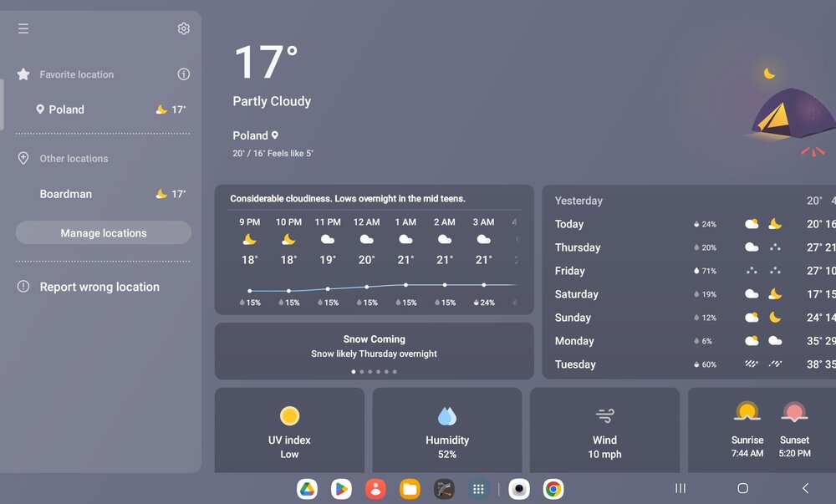The height and width of the screenshot is (504, 836).
Task: Open the Wind card
Action: pyautogui.click(x=604, y=430)
